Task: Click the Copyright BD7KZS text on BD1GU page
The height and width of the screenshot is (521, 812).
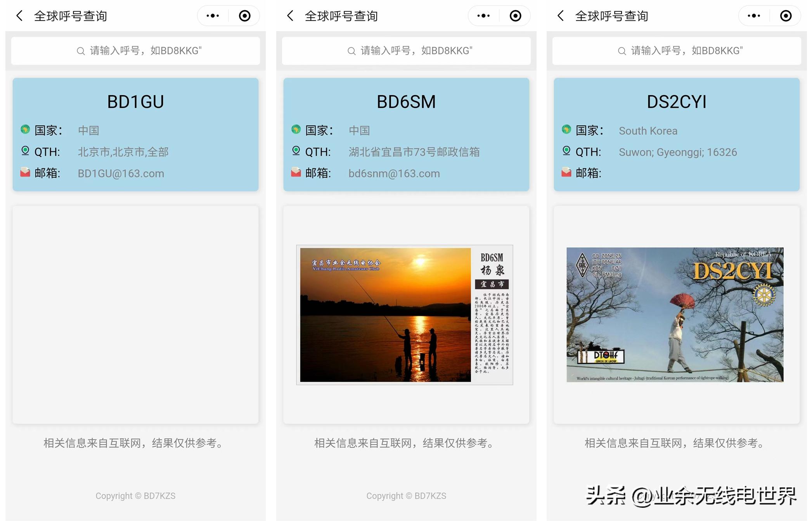Action: 135,496
